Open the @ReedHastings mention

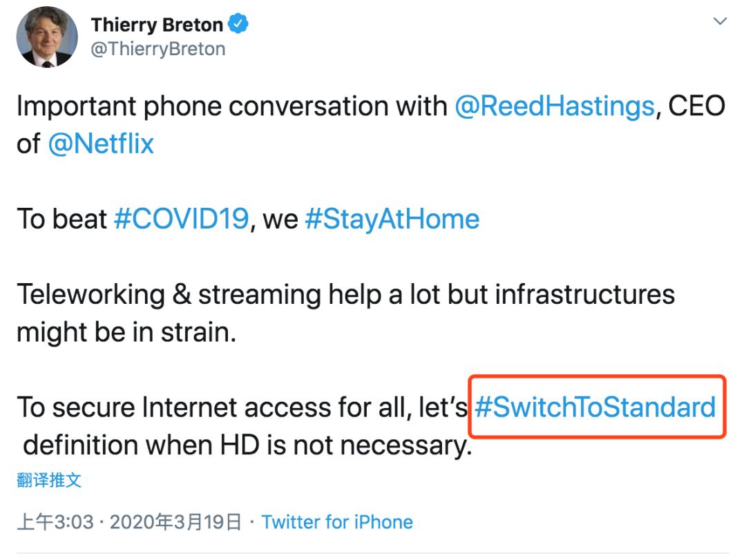click(554, 106)
